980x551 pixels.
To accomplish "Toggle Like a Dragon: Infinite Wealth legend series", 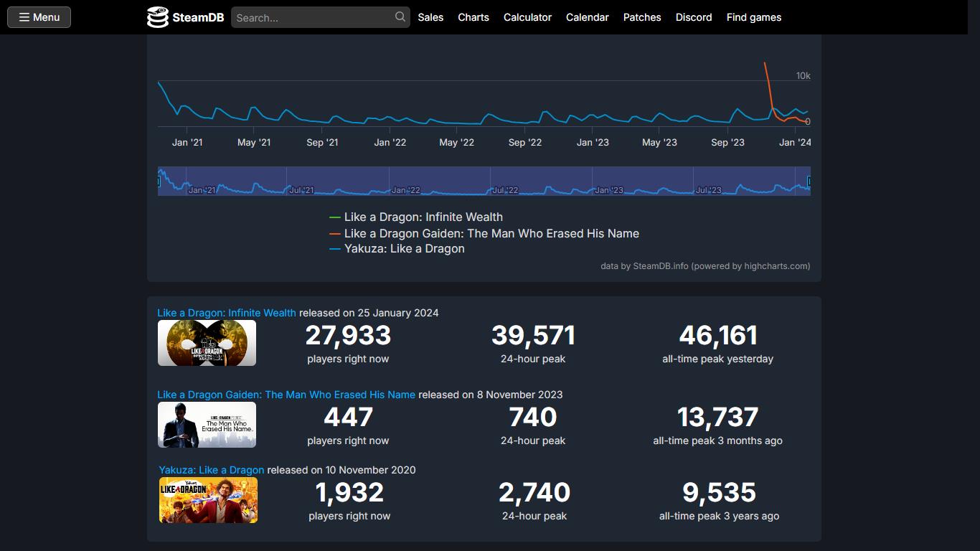I will (x=423, y=217).
